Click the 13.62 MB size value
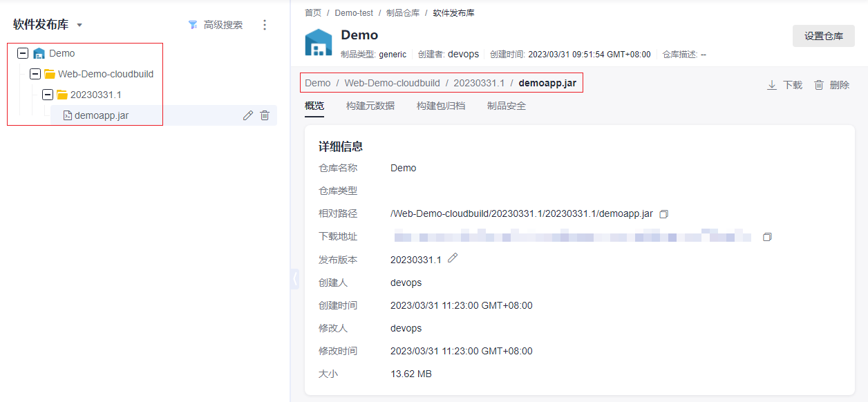This screenshot has height=402, width=868. [411, 374]
